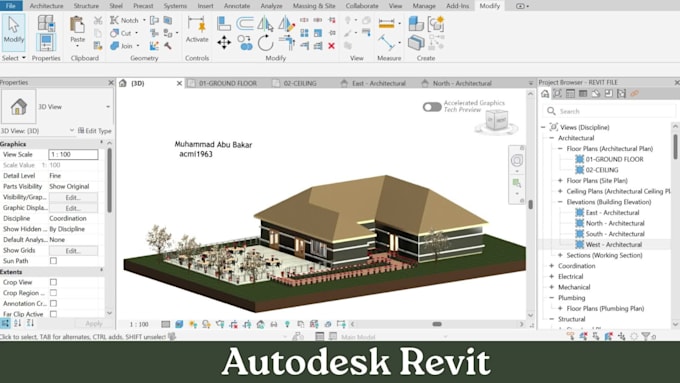Open the 3D View: {3D} instance dropdown

(72, 131)
